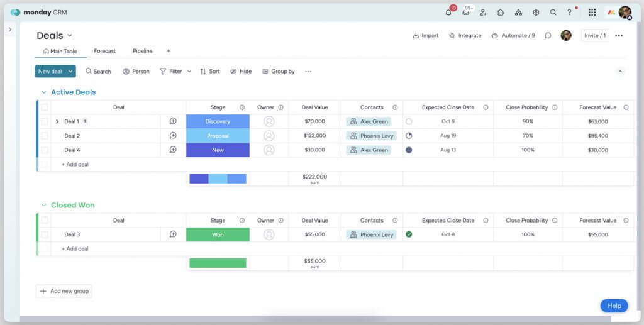
Task: Expand Deal 1 subitems
Action: pos(57,121)
